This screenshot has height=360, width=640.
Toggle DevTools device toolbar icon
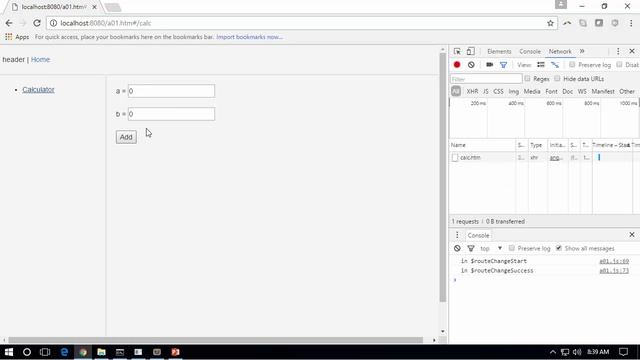471,51
